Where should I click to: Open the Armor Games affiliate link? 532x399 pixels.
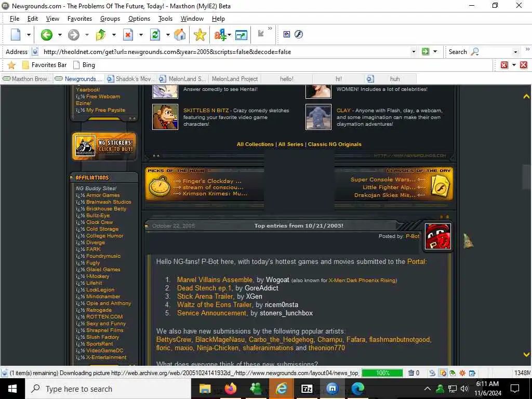103,195
